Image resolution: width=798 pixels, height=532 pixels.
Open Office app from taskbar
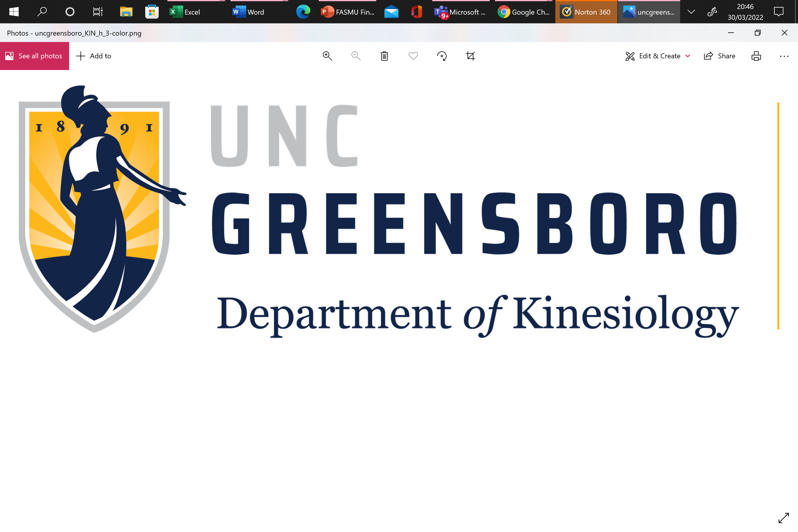(416, 12)
